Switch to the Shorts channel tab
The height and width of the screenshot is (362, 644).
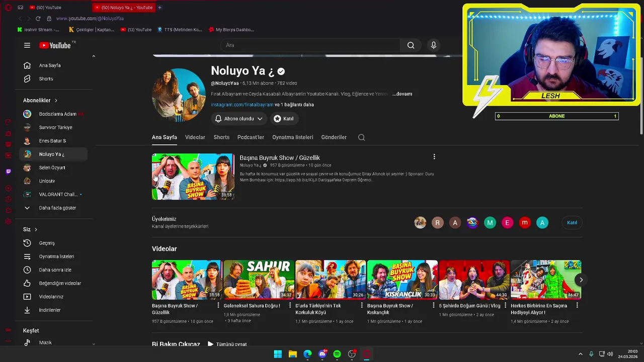(x=221, y=137)
